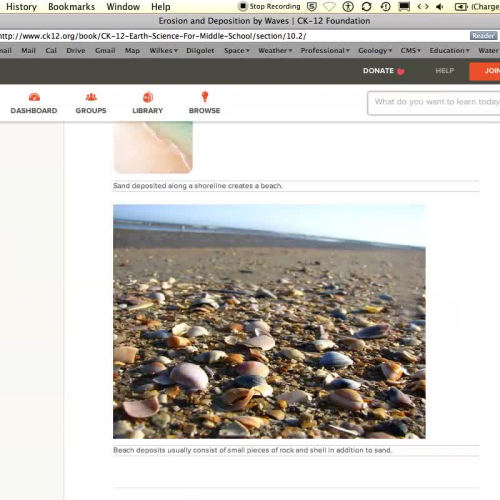Expand the CMS bookmarks folder
Screen dimensions: 500x500
(x=411, y=51)
